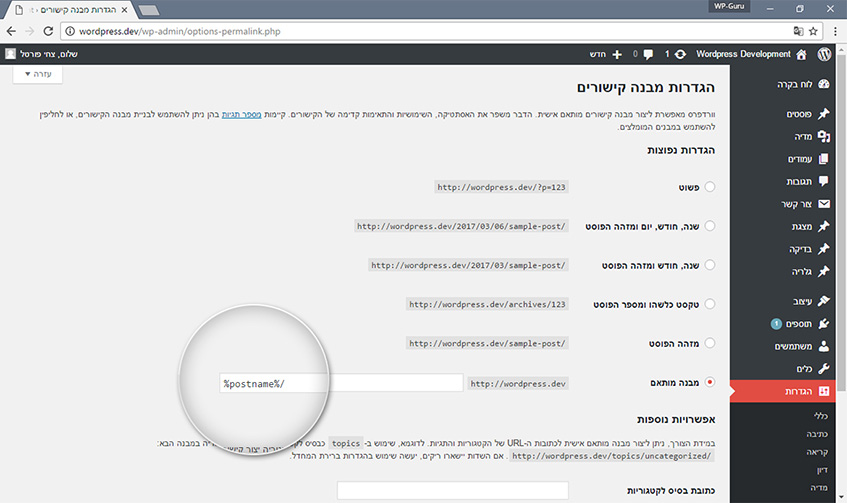Click the plugins update badge showing 1
Image resolution: width=847 pixels, height=503 pixels.
tap(776, 323)
